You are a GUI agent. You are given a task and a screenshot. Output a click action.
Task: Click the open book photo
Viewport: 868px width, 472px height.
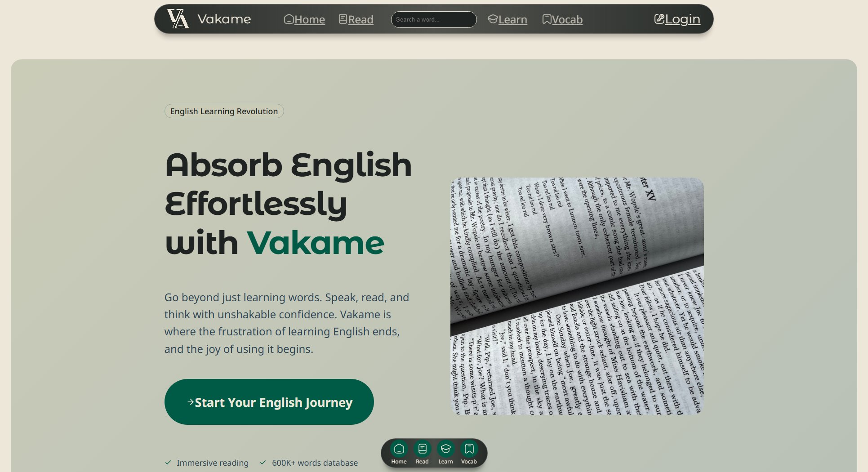(x=577, y=296)
